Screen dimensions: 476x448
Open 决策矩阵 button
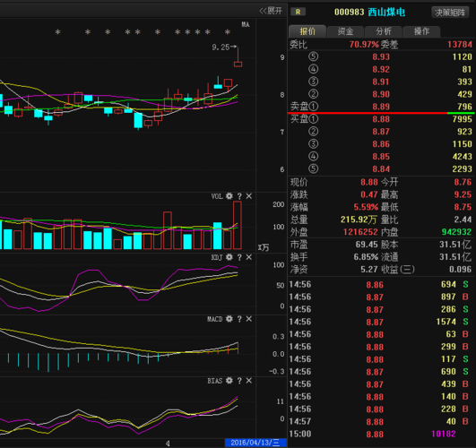[450, 13]
